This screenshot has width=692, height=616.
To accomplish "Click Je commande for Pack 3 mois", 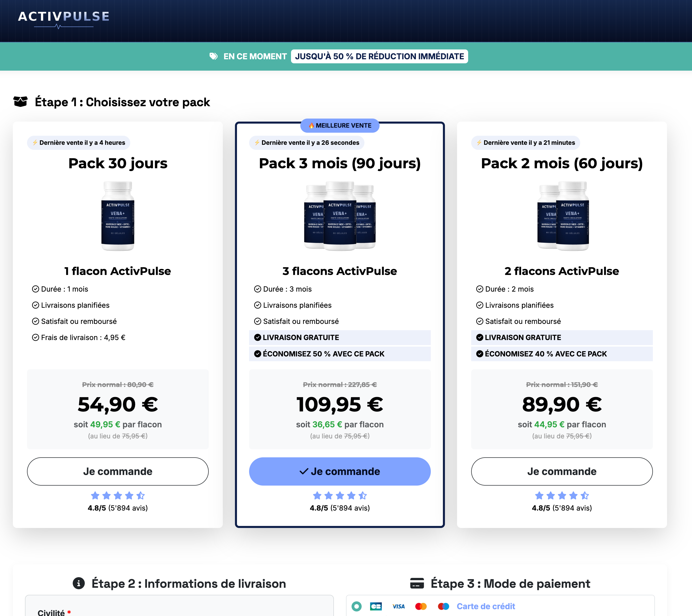I will tap(340, 471).
